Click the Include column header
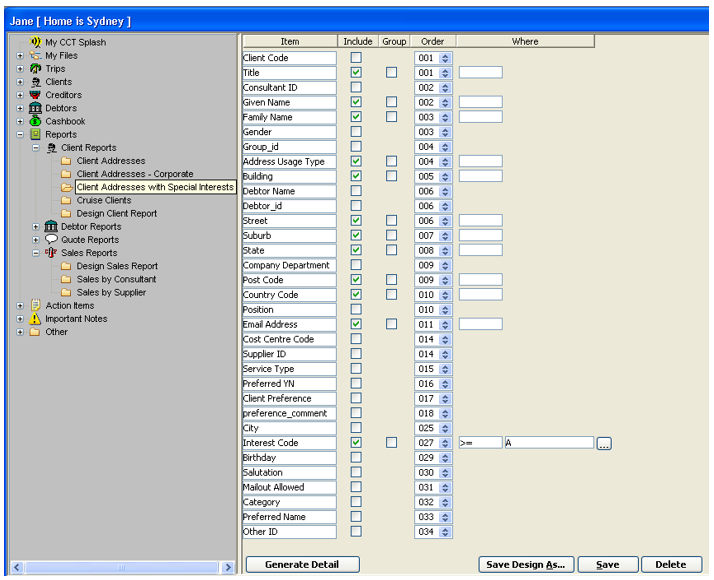The width and height of the screenshot is (714, 580). click(x=358, y=41)
